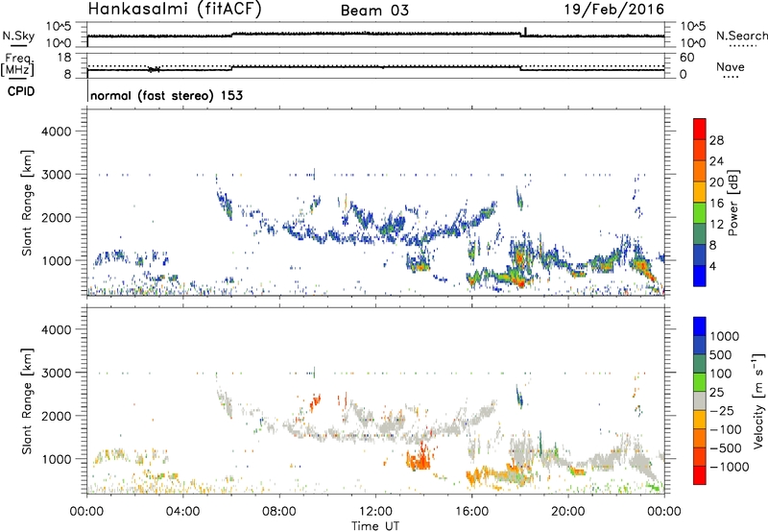Viewport: 768px width, 532px height.
Task: Click the "−25" label on Velocity colorbar
Action: coord(722,410)
